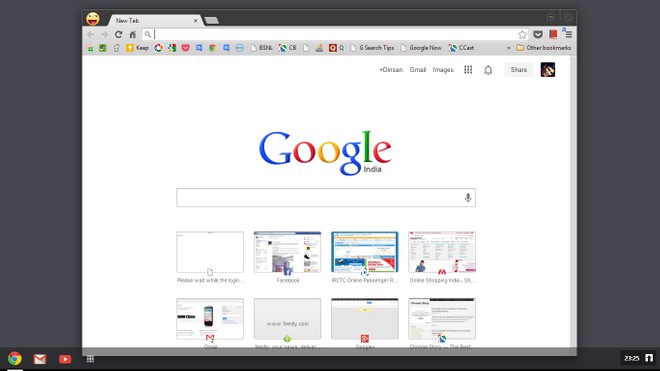Click the red book extension icon
Screen dimensions: 660x371
(x=553, y=34)
